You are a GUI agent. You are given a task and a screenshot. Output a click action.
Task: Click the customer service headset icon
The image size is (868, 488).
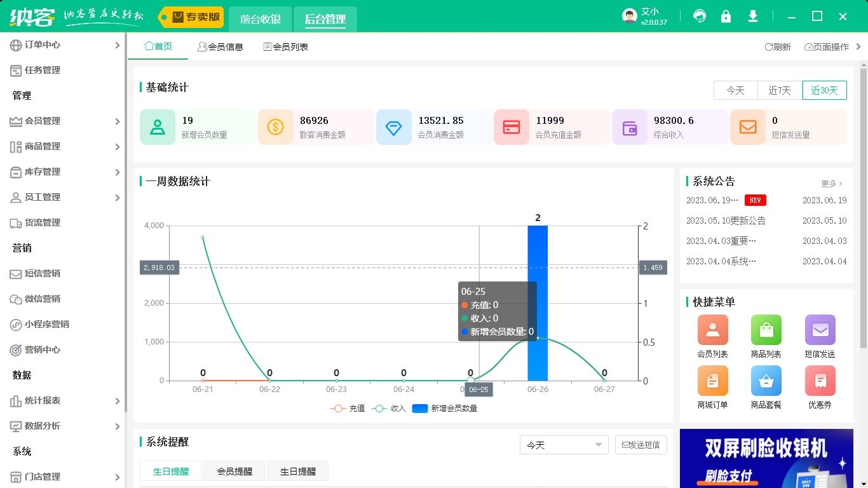[x=699, y=17]
